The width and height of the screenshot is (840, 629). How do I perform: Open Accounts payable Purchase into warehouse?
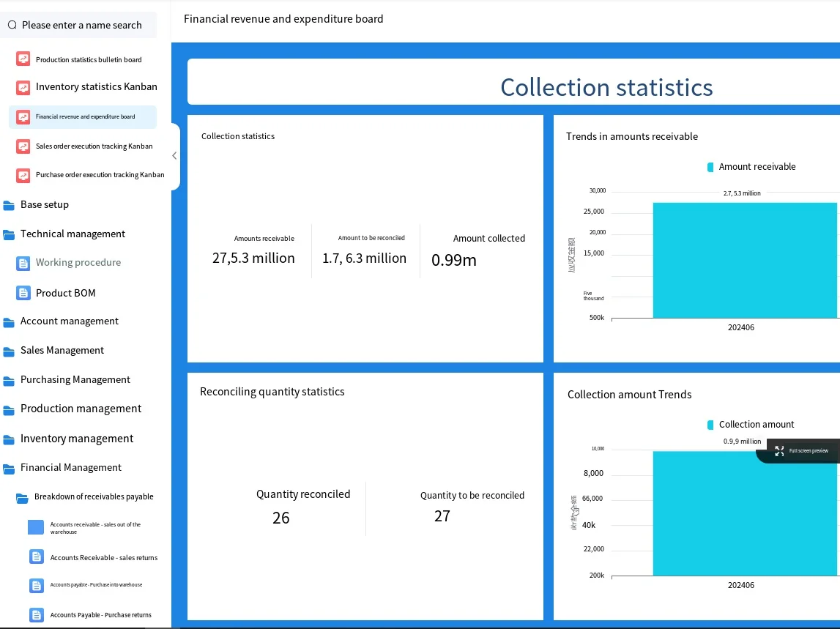96,585
